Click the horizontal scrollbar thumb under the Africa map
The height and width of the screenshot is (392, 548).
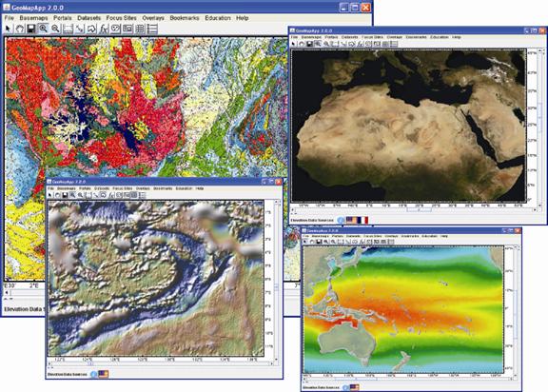420,210
